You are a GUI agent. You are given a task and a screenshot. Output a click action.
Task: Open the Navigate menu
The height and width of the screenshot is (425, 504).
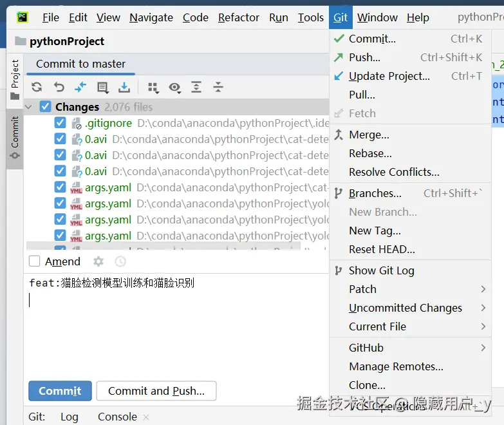(151, 17)
